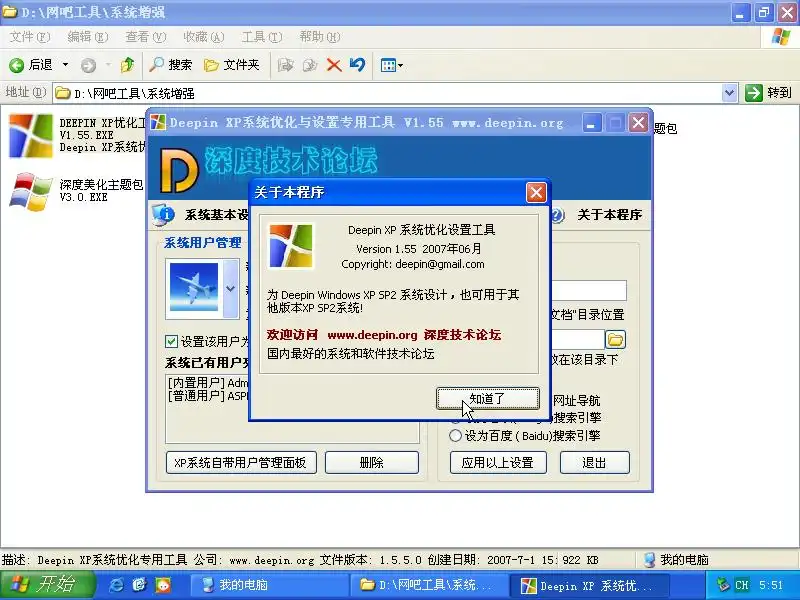Click the 退出 button in Deepin tool
The width and height of the screenshot is (800, 600).
tap(594, 463)
